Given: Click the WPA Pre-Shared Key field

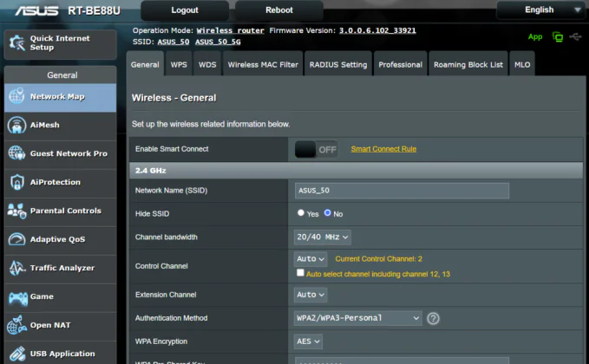Looking at the screenshot, I should (x=402, y=361).
